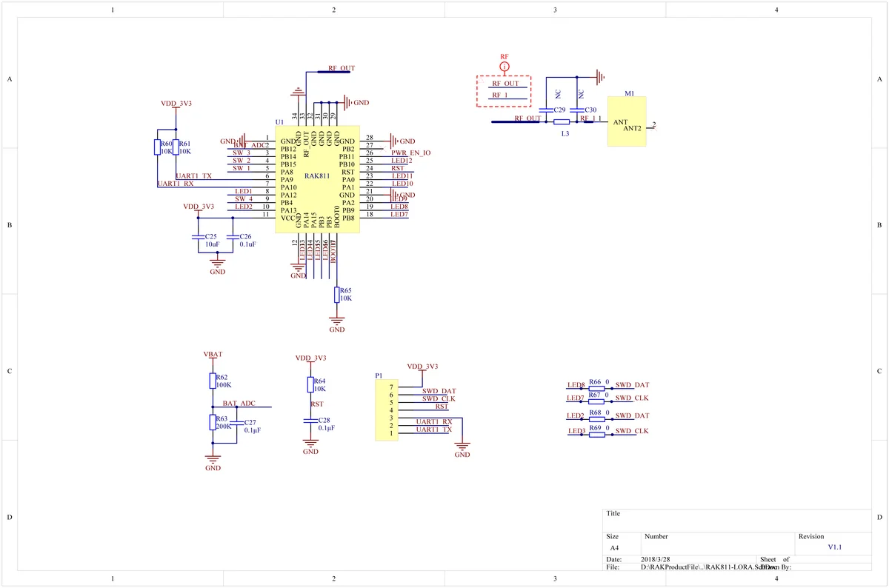Click RF_1 inside the dashed RF box
The height and width of the screenshot is (588, 889).
coord(500,96)
